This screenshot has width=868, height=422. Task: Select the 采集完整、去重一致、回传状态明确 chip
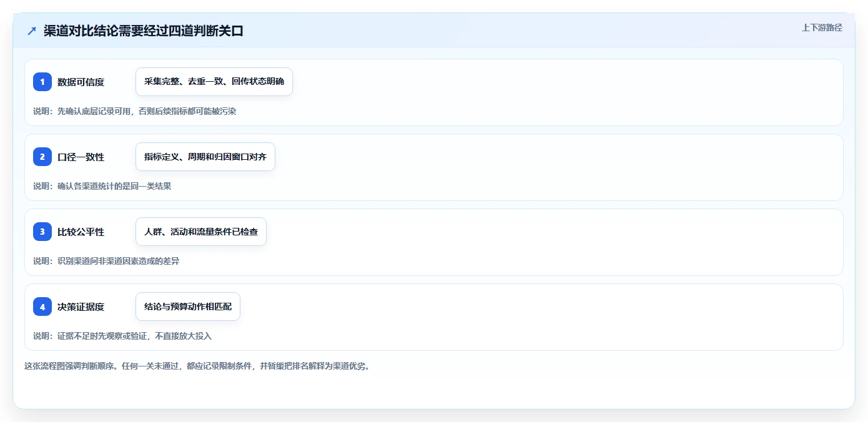[214, 82]
